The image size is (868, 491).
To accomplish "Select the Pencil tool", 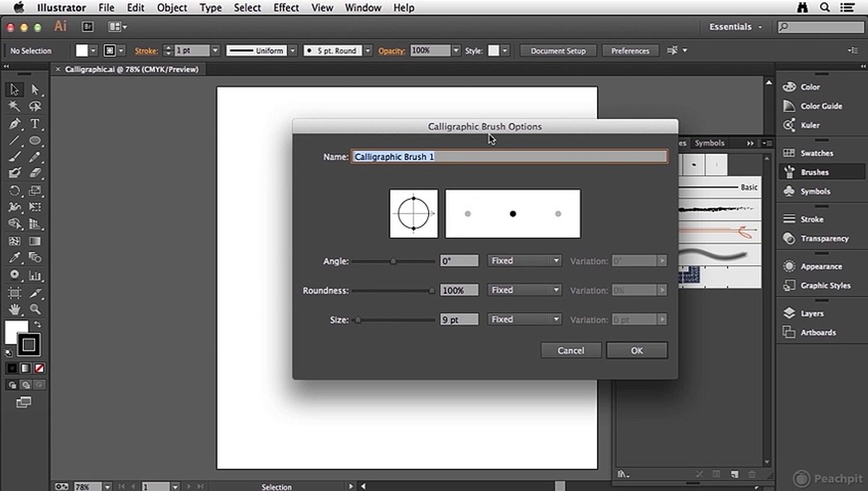I will (35, 157).
